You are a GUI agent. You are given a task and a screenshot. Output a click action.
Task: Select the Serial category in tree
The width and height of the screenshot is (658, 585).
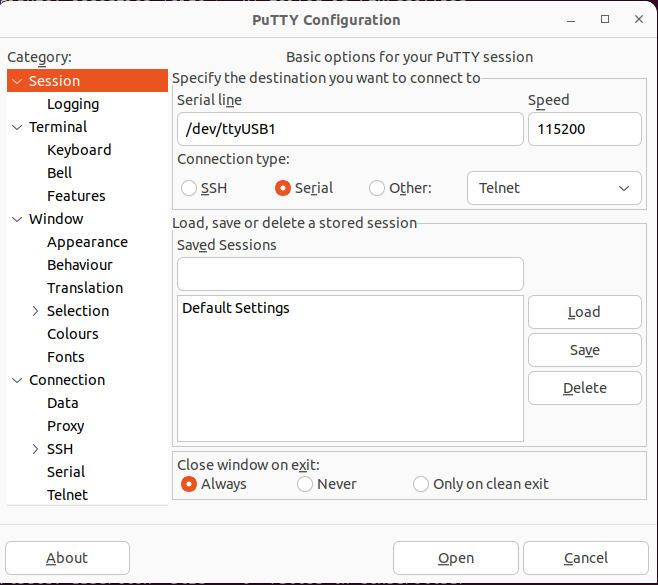(66, 472)
